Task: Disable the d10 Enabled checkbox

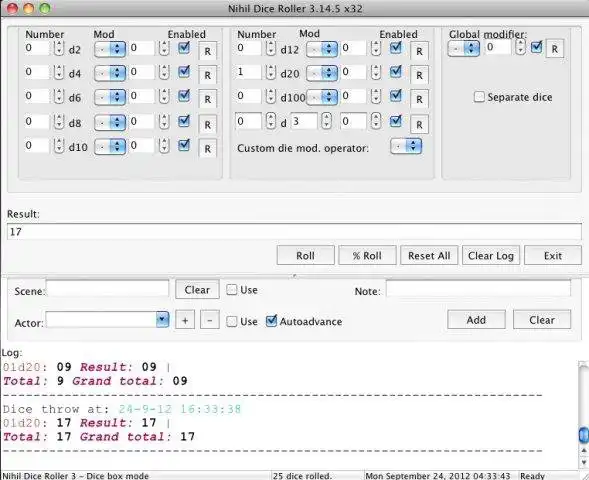Action: tap(184, 145)
